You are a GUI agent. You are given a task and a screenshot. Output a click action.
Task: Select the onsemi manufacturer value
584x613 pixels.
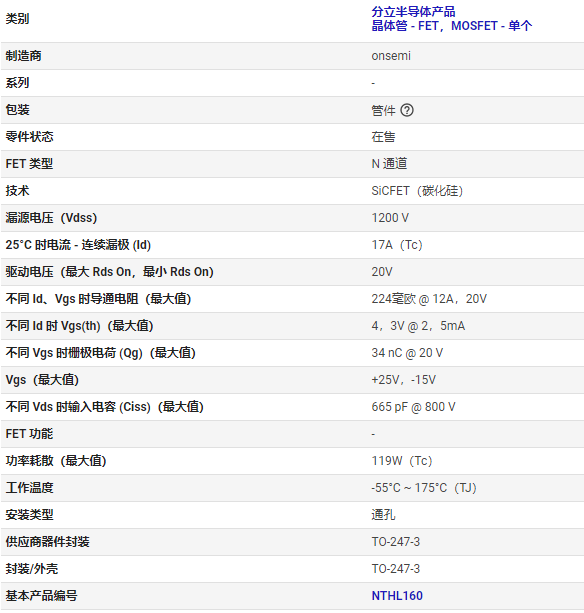coord(391,56)
